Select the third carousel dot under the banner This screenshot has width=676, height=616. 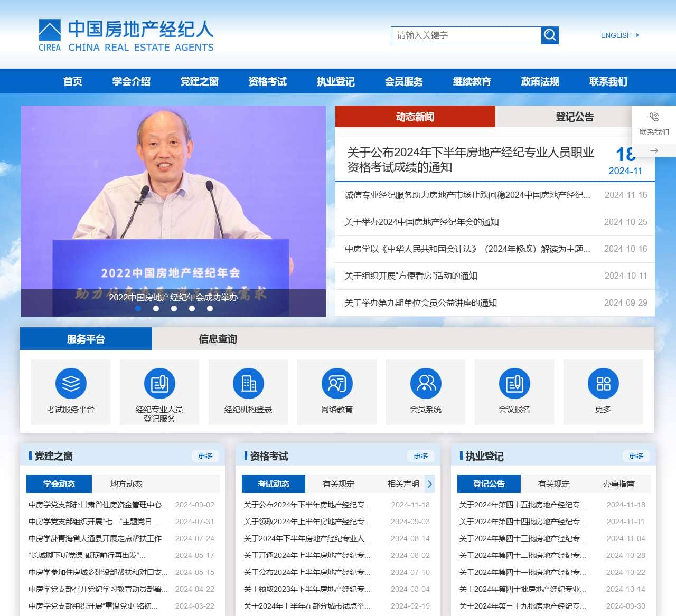(x=174, y=309)
